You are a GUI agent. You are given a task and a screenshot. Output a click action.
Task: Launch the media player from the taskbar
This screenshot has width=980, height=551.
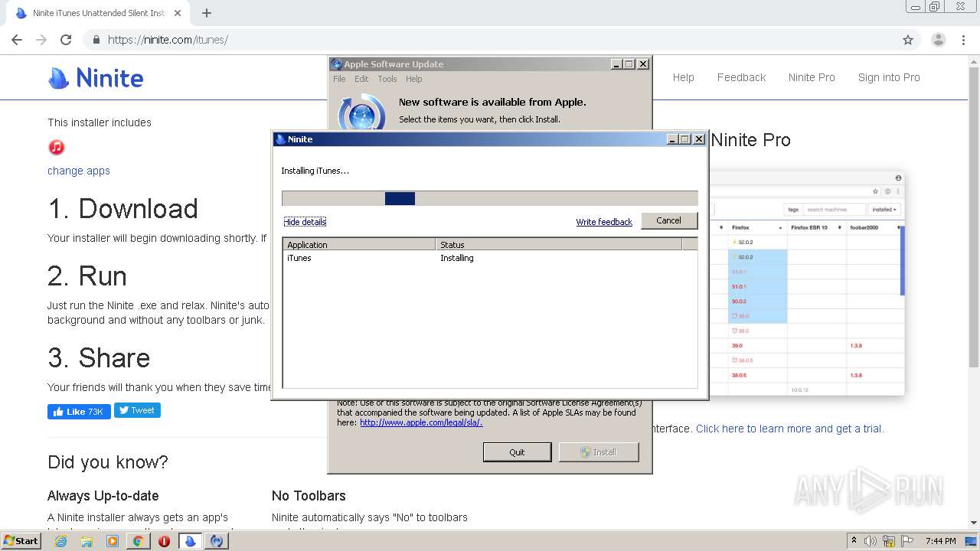click(113, 541)
